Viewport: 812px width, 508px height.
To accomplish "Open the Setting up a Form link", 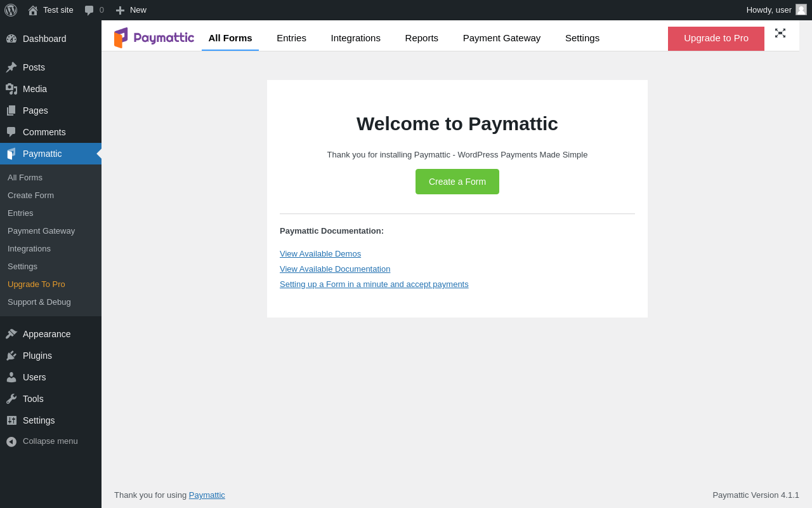I will click(x=374, y=284).
